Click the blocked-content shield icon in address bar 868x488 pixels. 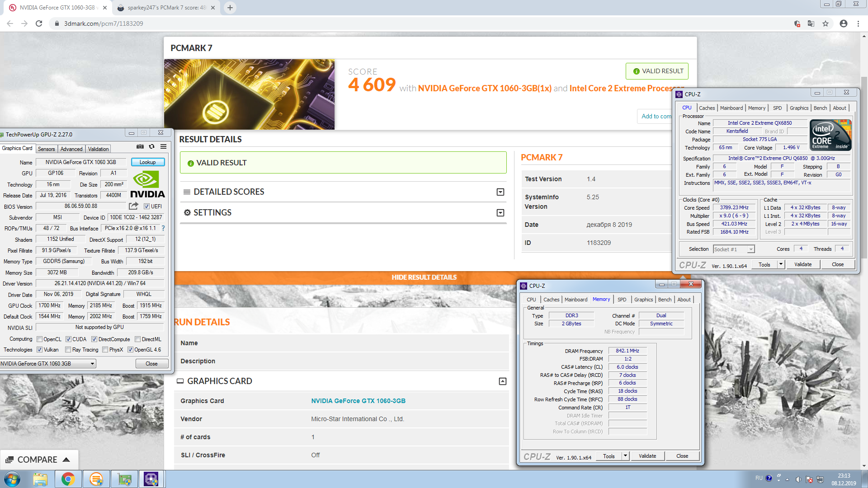797,23
